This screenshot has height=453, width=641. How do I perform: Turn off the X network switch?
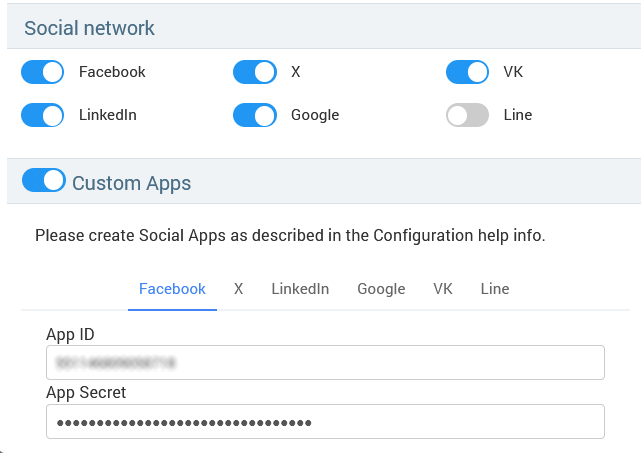click(255, 72)
